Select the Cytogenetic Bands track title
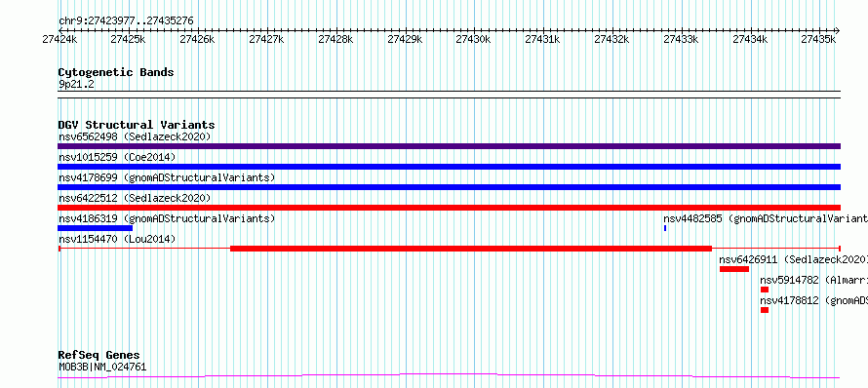Viewport: 868px width, 388px height. [x=116, y=72]
